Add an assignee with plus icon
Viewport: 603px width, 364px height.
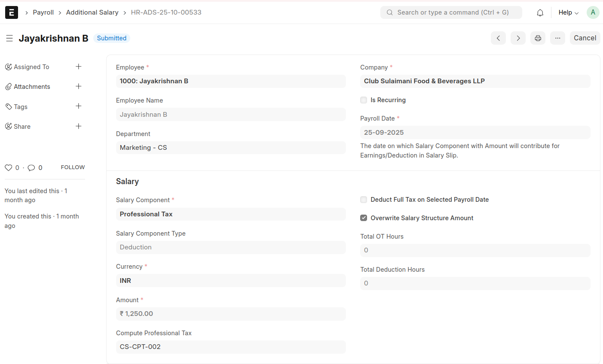79,67
